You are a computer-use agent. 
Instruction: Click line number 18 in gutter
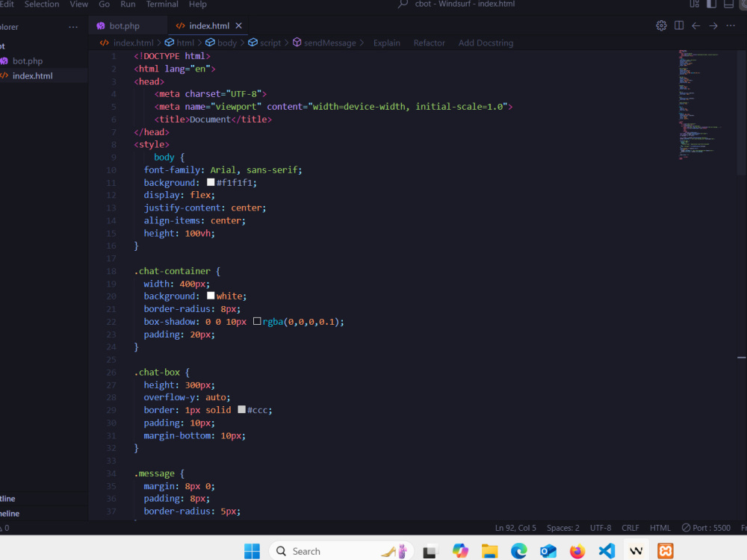pyautogui.click(x=111, y=271)
